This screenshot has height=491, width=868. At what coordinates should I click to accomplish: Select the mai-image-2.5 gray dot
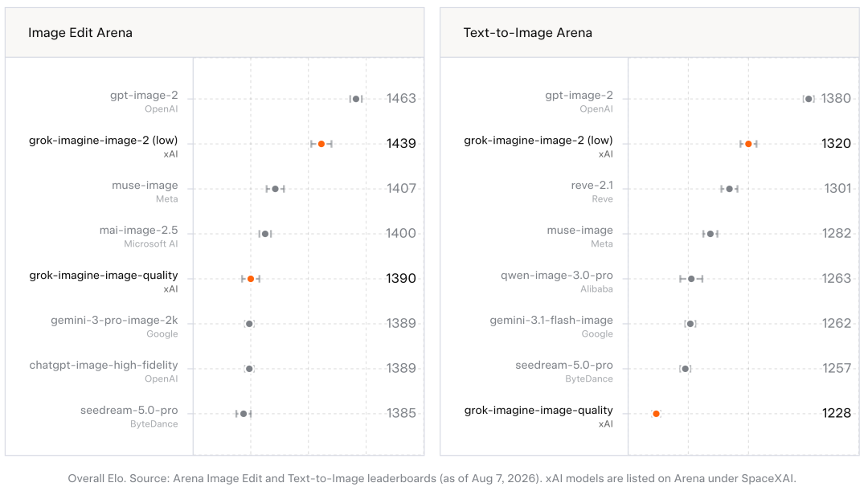click(265, 234)
